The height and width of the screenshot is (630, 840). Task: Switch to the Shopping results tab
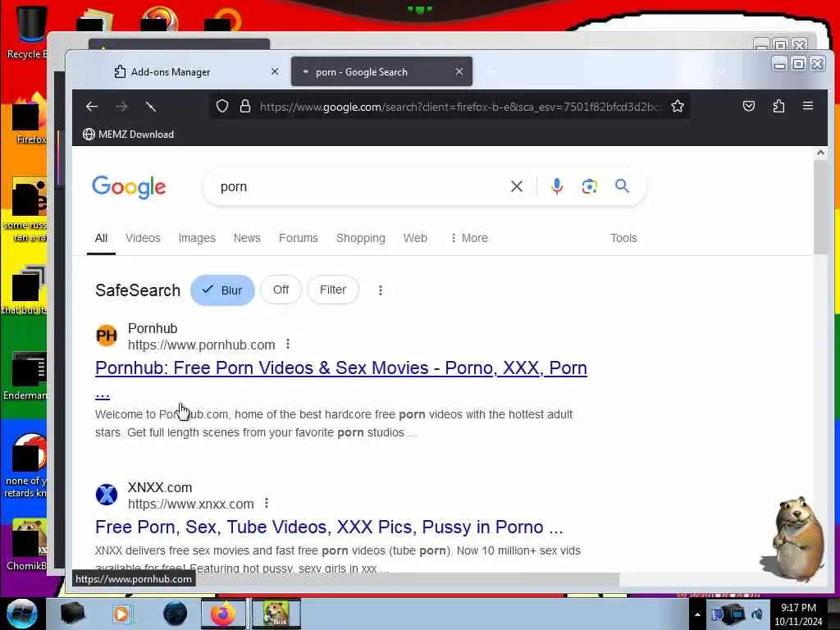tap(361, 238)
